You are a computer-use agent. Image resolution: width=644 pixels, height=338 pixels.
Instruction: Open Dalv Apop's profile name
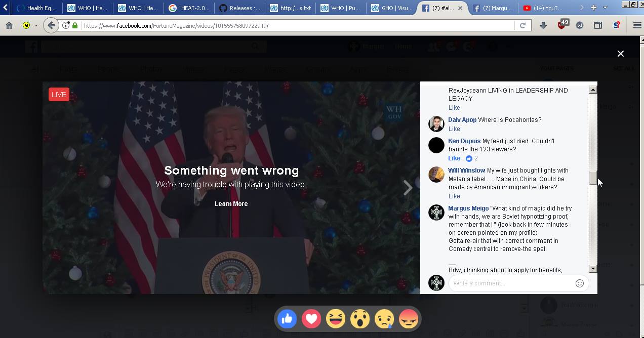pos(462,120)
